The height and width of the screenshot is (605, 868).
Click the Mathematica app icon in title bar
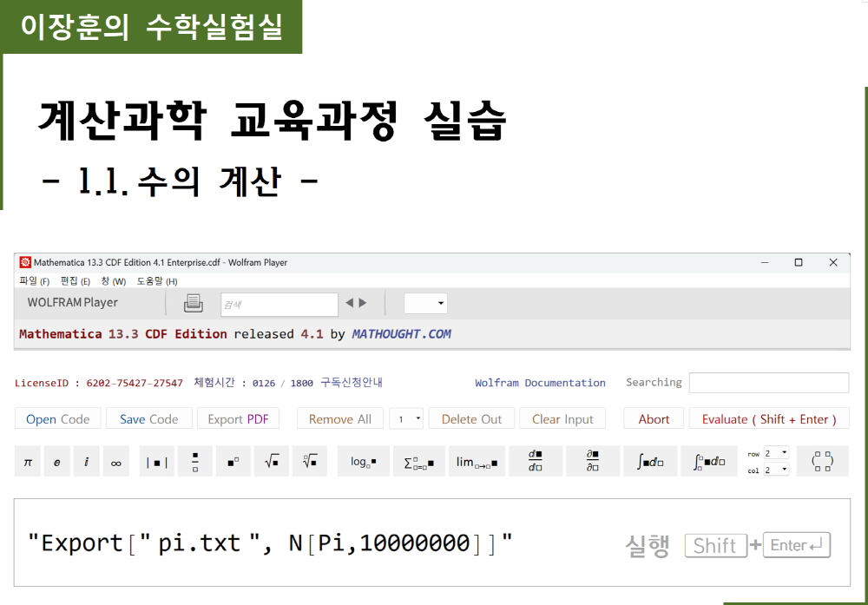pos(25,262)
